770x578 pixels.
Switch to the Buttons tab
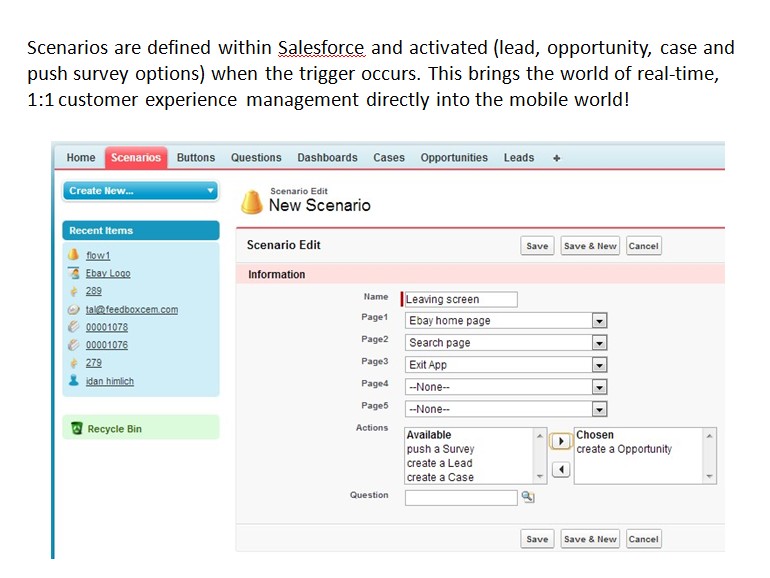point(196,158)
